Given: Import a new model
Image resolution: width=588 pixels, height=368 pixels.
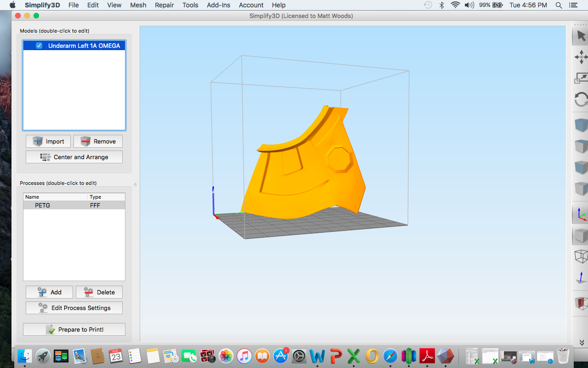Looking at the screenshot, I should 48,141.
